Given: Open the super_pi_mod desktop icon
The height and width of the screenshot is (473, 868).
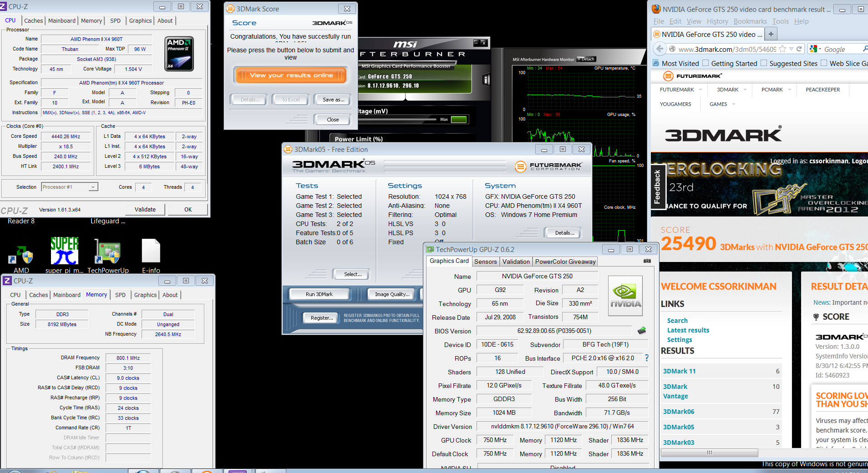Looking at the screenshot, I should (x=64, y=255).
